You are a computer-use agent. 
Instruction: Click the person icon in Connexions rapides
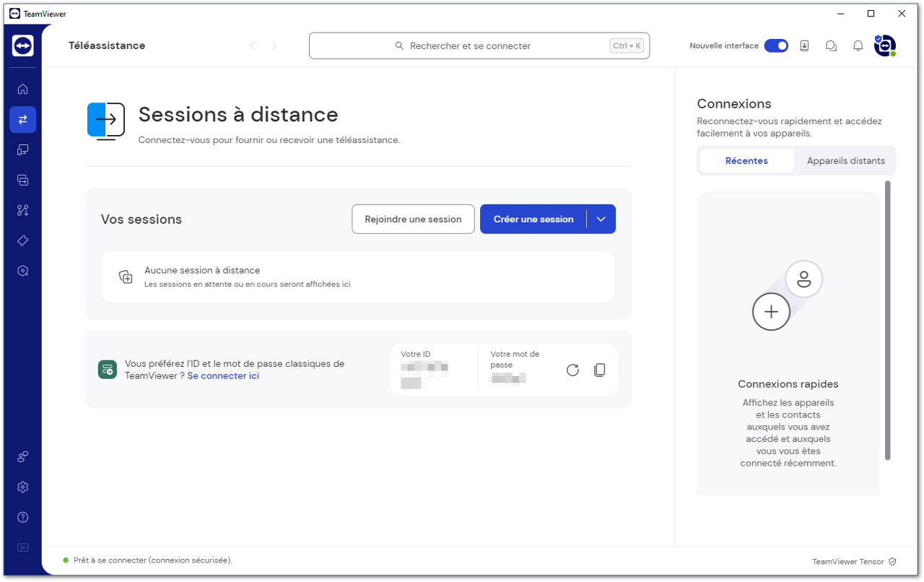[x=803, y=279]
